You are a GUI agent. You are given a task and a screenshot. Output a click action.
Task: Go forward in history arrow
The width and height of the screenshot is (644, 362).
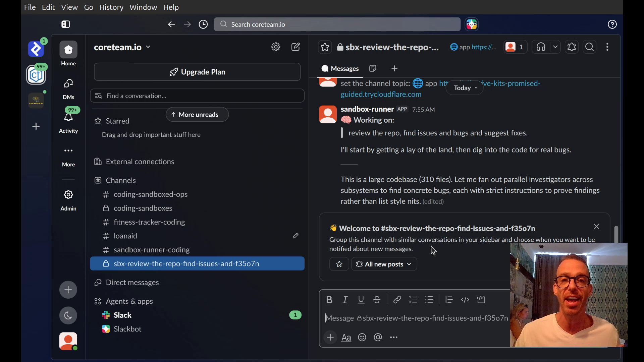point(187,24)
